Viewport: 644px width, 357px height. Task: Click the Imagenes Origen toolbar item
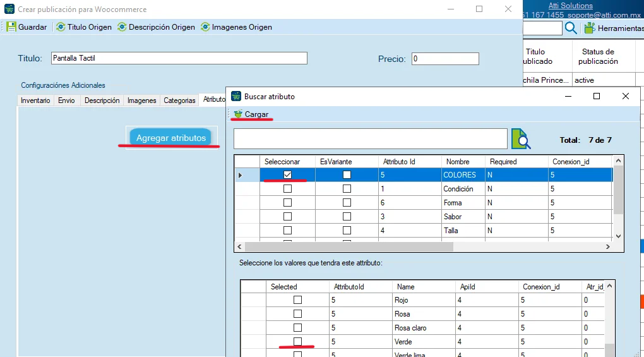click(236, 27)
